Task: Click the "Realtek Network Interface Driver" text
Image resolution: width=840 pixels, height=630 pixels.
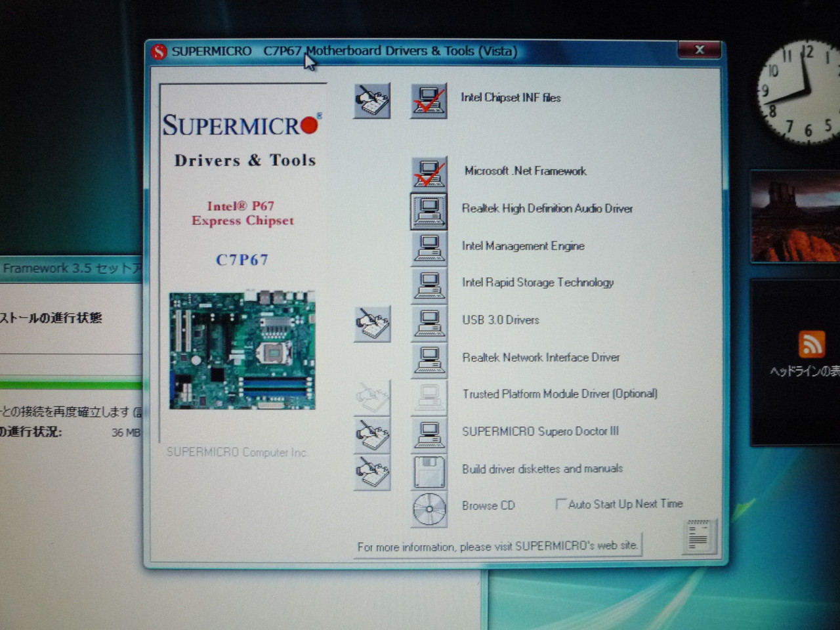Action: pyautogui.click(x=541, y=358)
